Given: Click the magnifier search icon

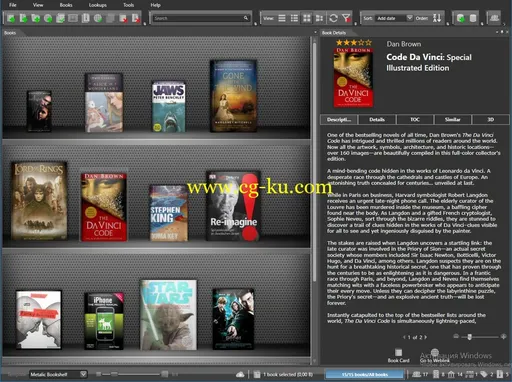Looking at the screenshot, I should [x=246, y=18].
